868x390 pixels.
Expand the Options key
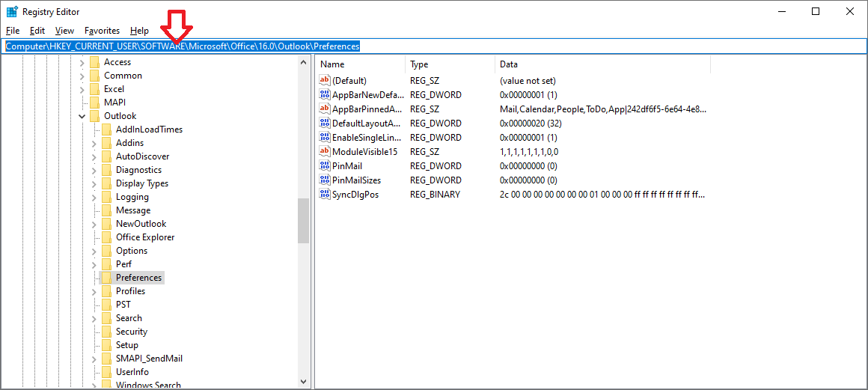[x=94, y=251]
